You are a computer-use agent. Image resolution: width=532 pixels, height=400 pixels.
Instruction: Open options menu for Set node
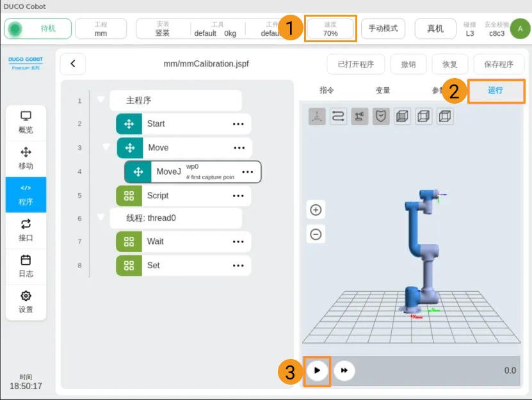click(x=238, y=266)
